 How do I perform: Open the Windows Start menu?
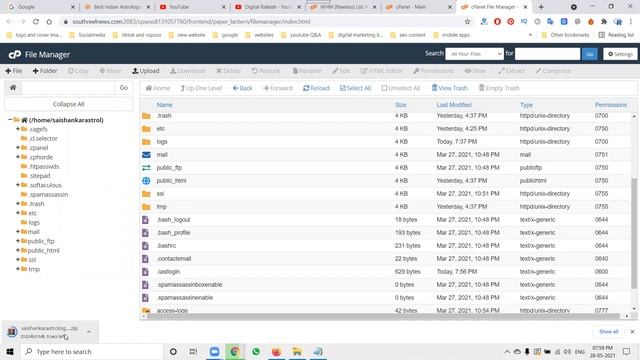click(10, 351)
